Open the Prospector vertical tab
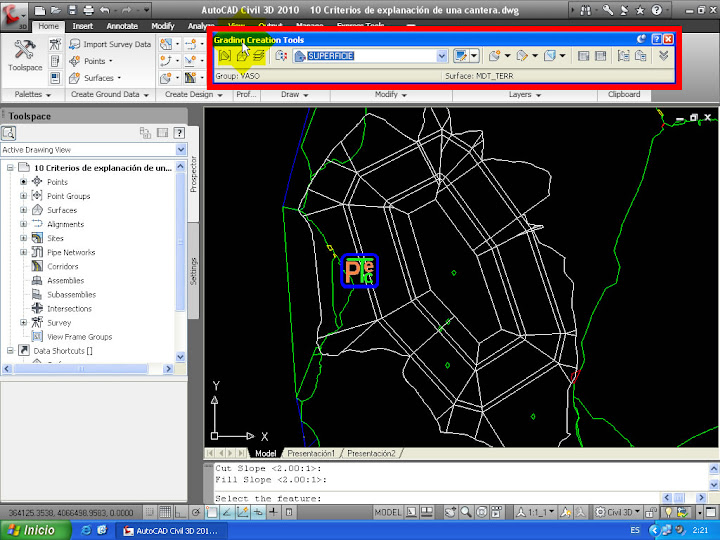The height and width of the screenshot is (540, 720). (x=193, y=174)
